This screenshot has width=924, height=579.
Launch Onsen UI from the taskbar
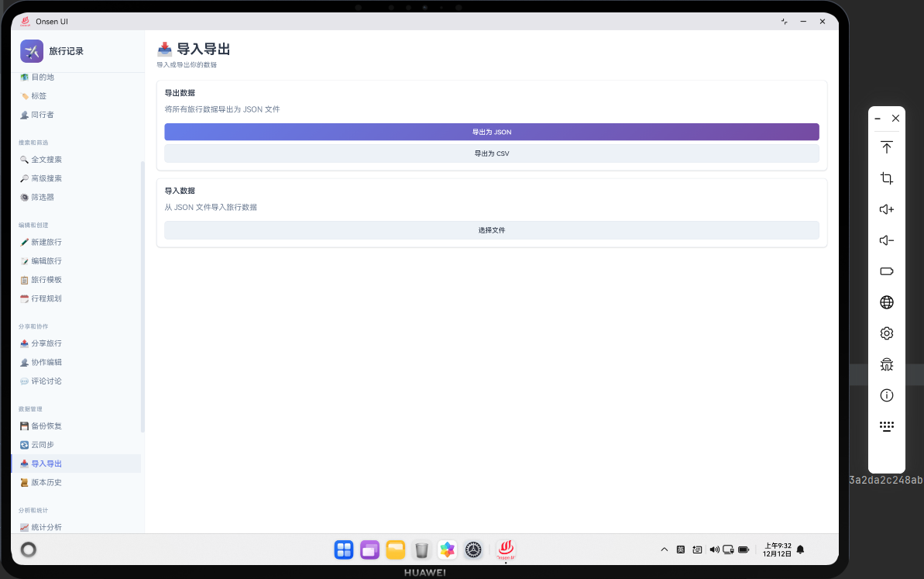[505, 550]
